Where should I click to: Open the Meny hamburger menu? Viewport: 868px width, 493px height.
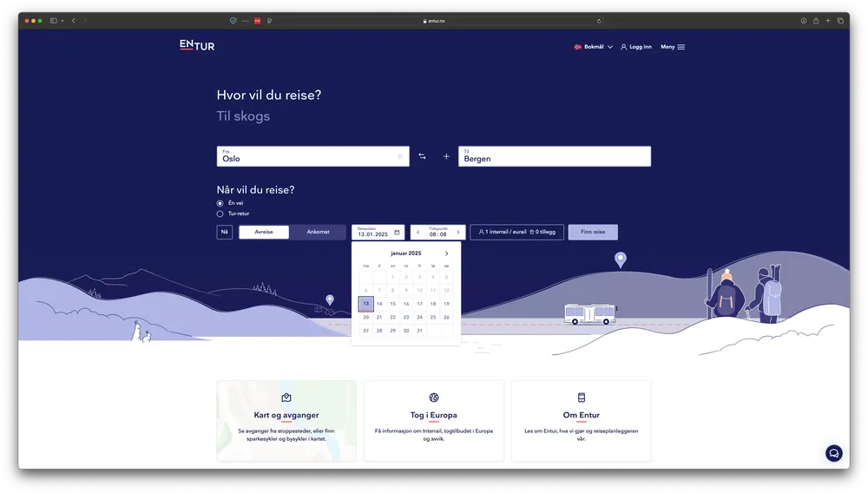[673, 47]
